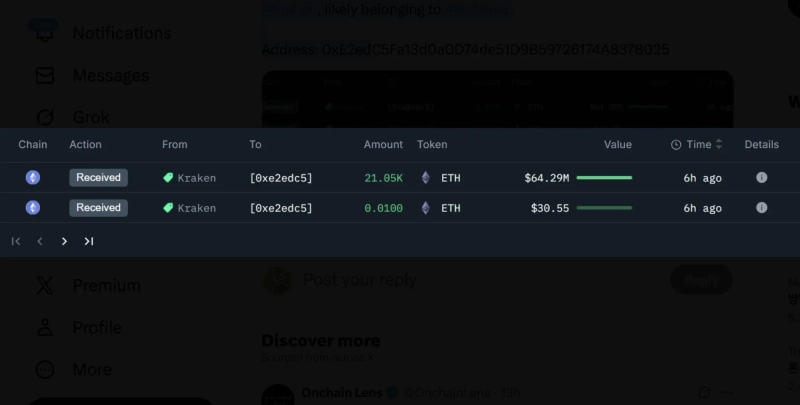
Task: Open the Kraken sender in the first row
Action: point(196,178)
